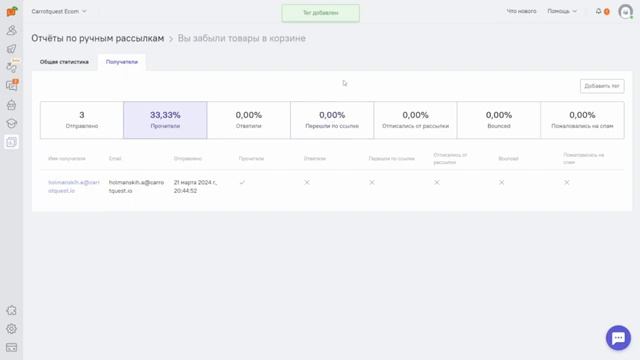Open the Users icon in sidebar
Screen dimensions: 640x360
(x=11, y=30)
